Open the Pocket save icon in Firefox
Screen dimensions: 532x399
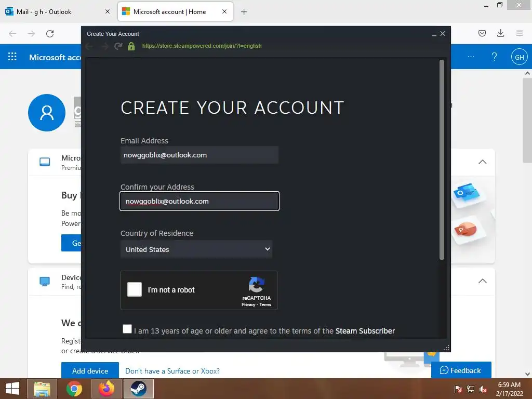[x=482, y=33]
